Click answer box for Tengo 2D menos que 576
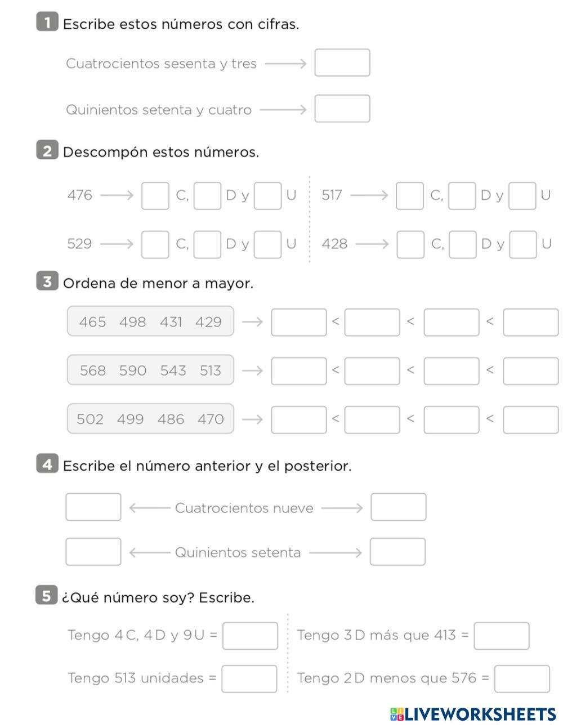 pyautogui.click(x=522, y=678)
